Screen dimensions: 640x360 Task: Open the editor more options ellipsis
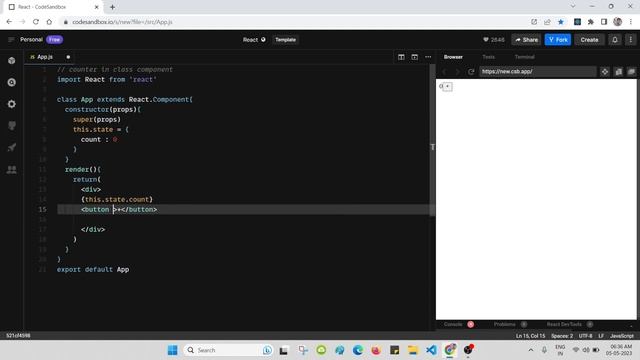[428, 57]
